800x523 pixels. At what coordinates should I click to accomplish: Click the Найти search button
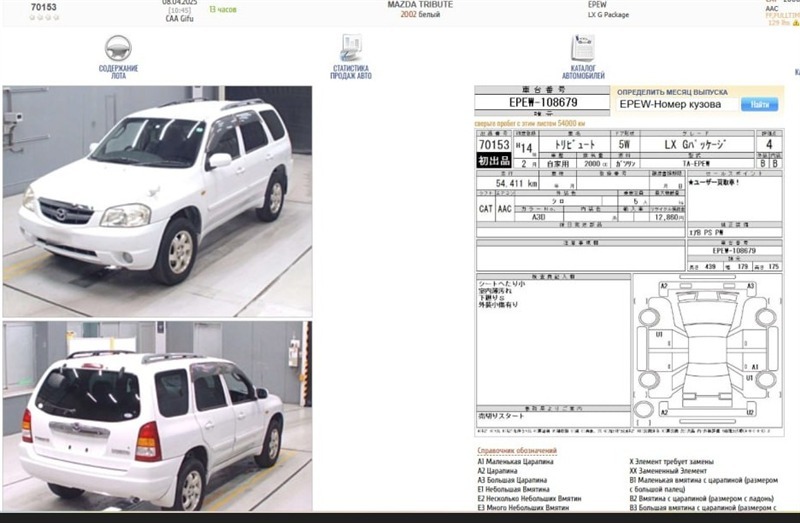759,104
